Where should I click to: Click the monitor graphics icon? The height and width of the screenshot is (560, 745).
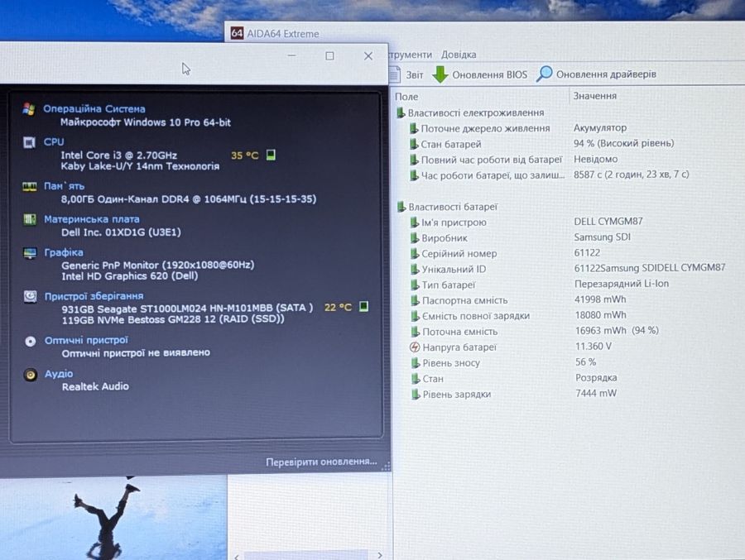pyautogui.click(x=30, y=252)
